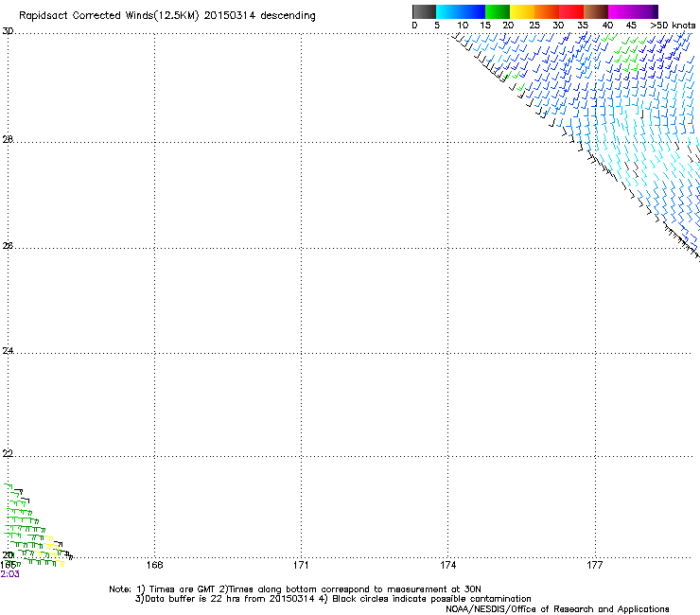Click the dark purple 45–50 knots segment
Screen dimensions: 700x615
645,11
